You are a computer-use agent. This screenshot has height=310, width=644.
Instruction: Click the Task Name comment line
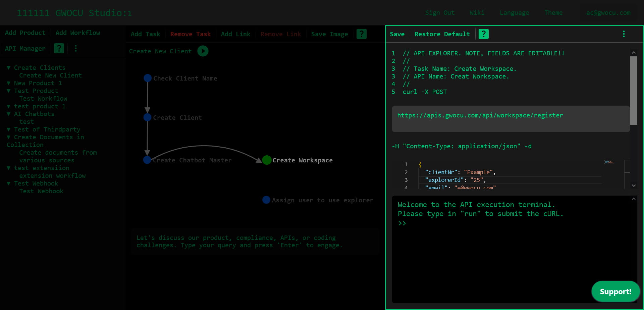(460, 69)
